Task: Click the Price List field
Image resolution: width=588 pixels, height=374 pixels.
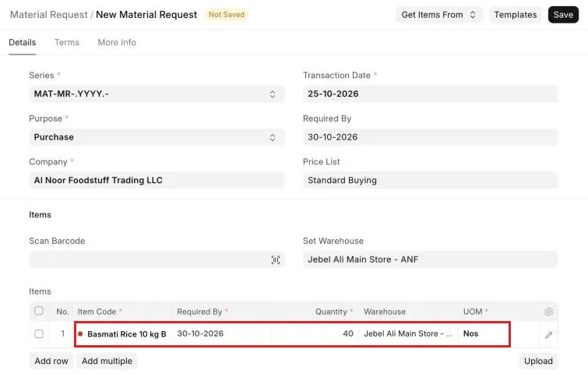Action: point(431,181)
